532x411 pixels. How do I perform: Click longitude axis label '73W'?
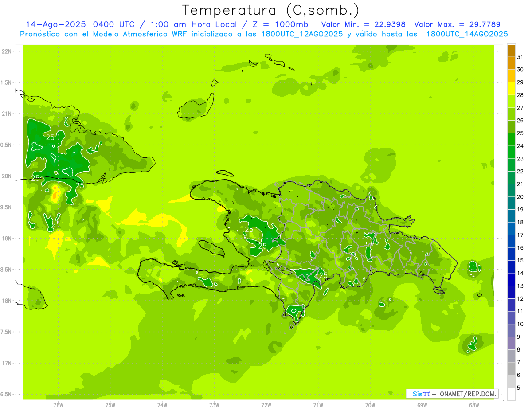point(214,405)
